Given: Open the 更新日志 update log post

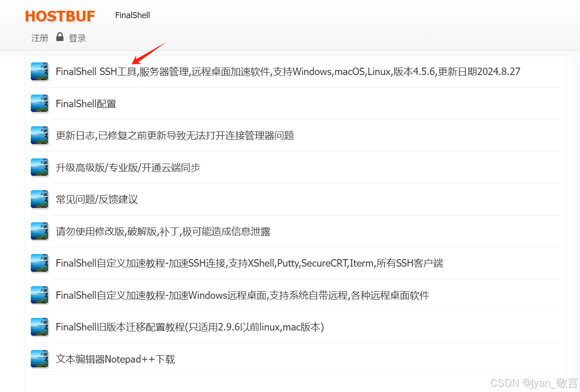Looking at the screenshot, I should coord(175,136).
